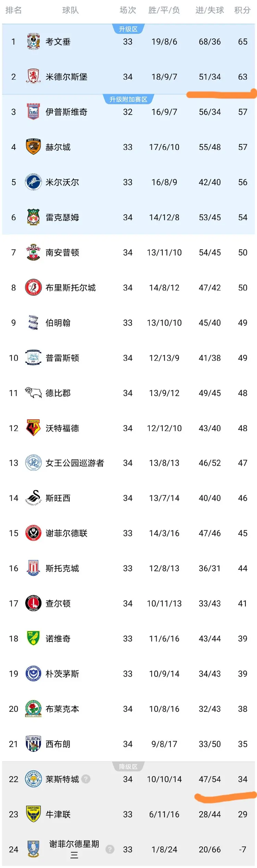This screenshot has height=868, width=257.
Task: Click the 南安普顿 team name
Action: pos(62,253)
